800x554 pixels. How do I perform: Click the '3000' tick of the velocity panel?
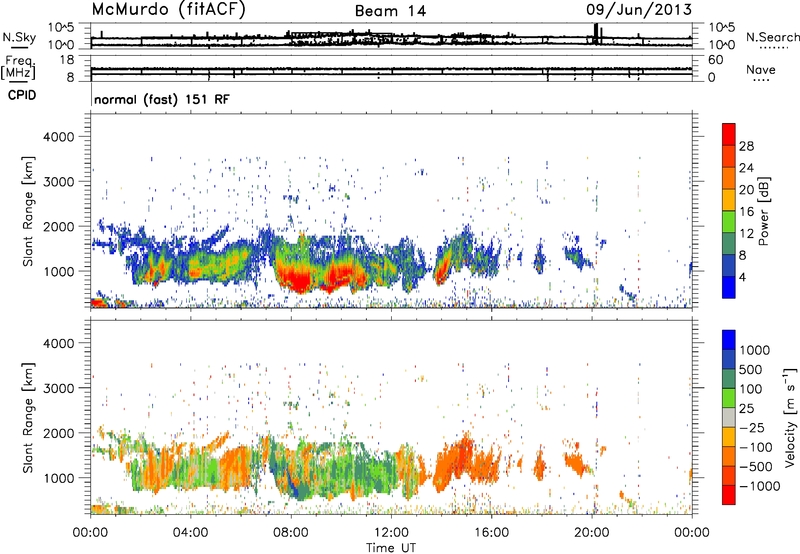pos(59,388)
